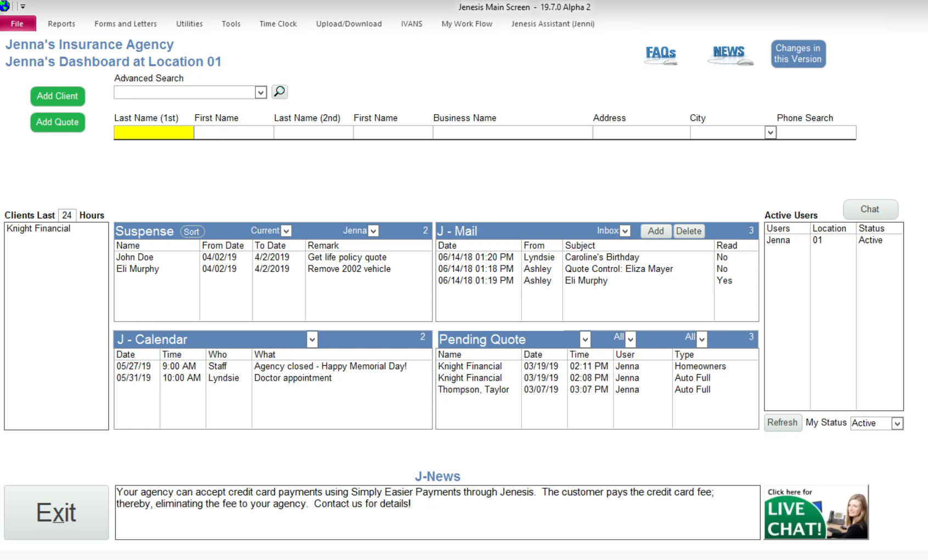Open the Inbox filter dropdown in J-Mail
Screen dimensions: 928x560
pos(625,231)
